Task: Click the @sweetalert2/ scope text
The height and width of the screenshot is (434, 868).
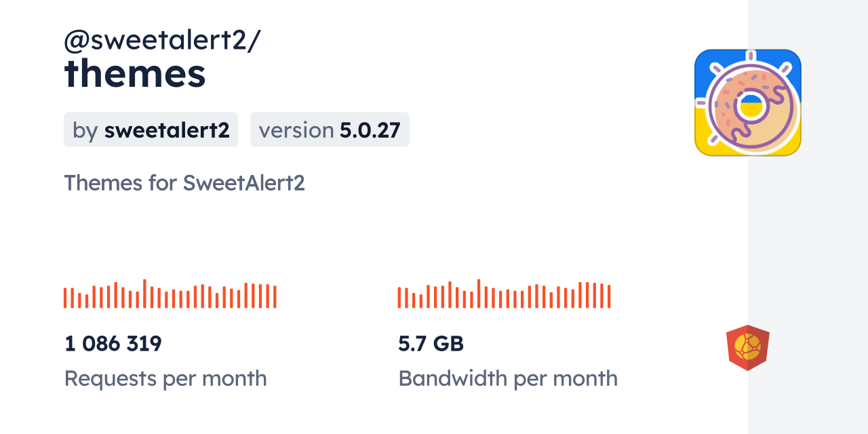Action: click(x=161, y=41)
